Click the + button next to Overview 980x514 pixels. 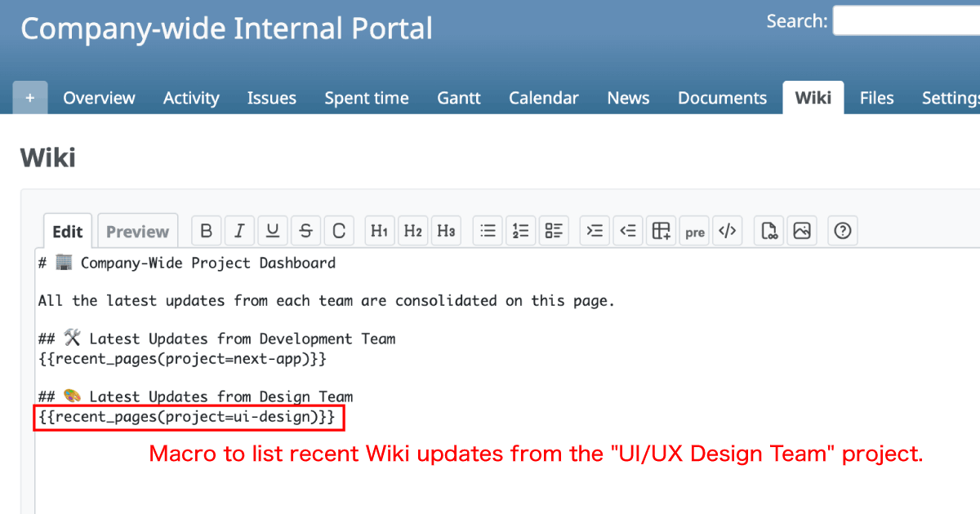tap(29, 96)
